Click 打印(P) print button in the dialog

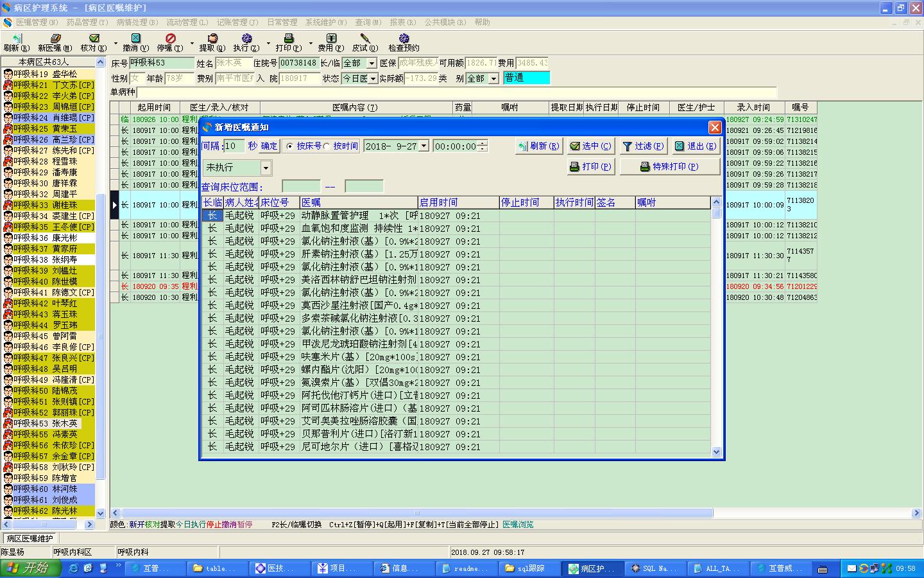(590, 167)
